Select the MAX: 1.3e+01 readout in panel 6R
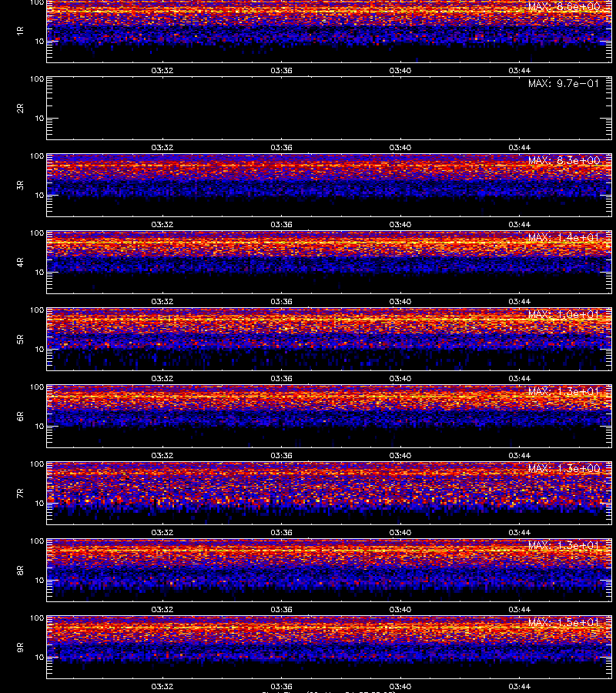Screen dimensions: 616x693 tap(564, 391)
